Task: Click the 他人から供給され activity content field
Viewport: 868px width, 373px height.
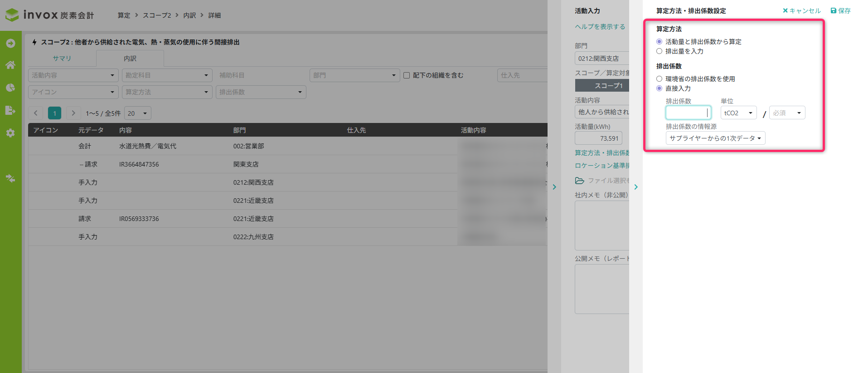Action: click(x=602, y=112)
